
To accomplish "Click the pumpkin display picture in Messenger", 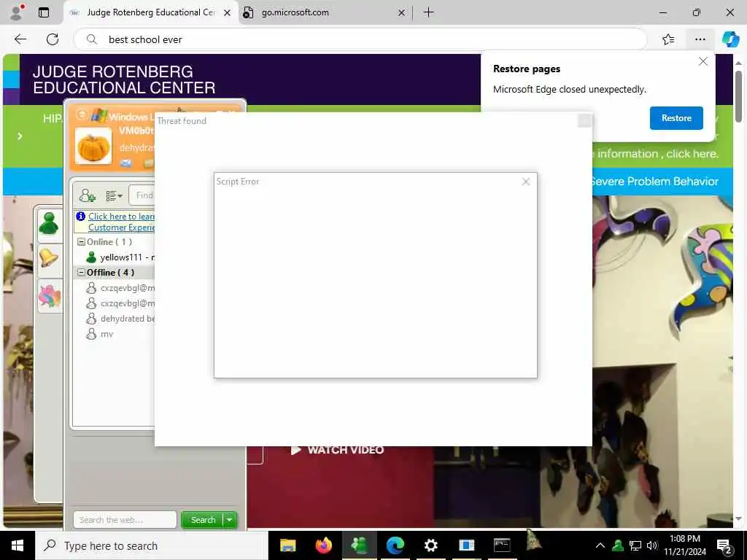I will (93, 146).
